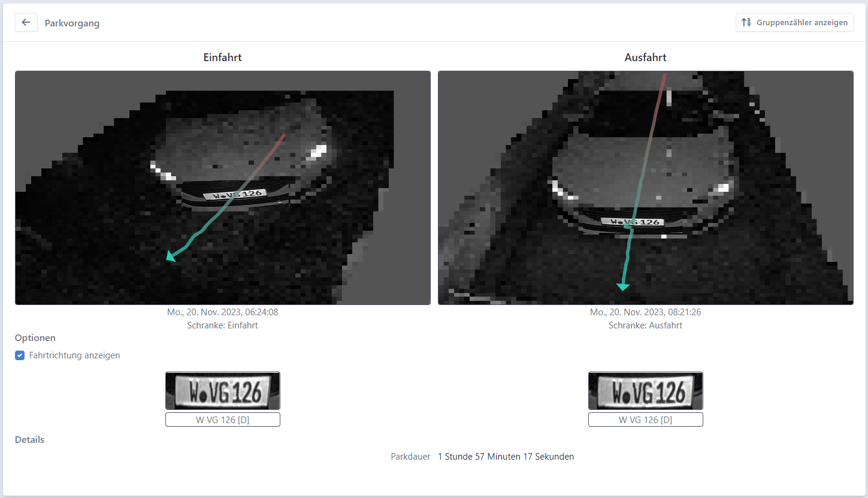Screen dimensions: 868x498
Task: Click the Parkvorgang page title
Action: click(72, 23)
